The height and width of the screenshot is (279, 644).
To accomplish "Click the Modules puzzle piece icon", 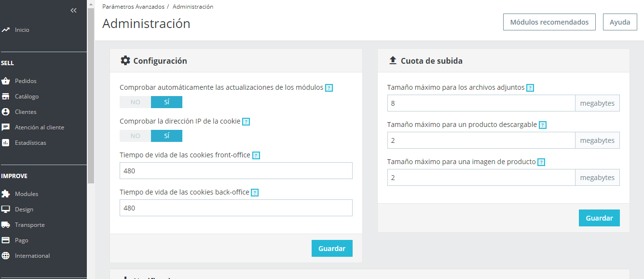I will coord(6,194).
